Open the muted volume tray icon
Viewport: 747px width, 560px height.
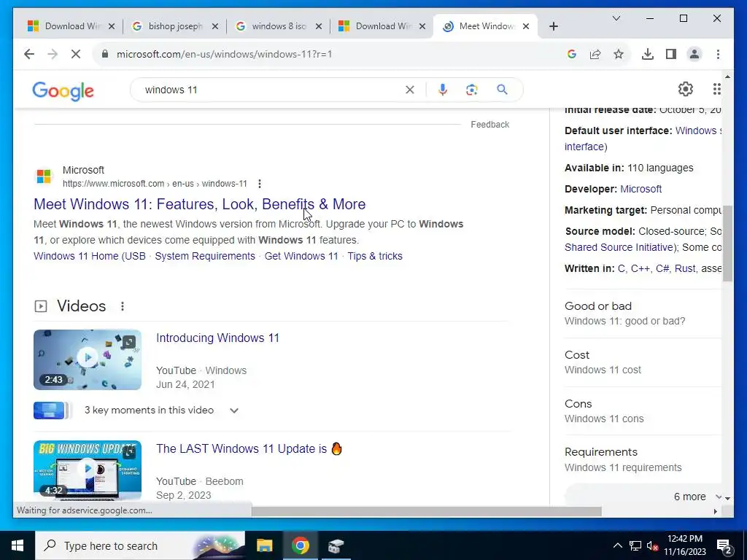(x=652, y=545)
